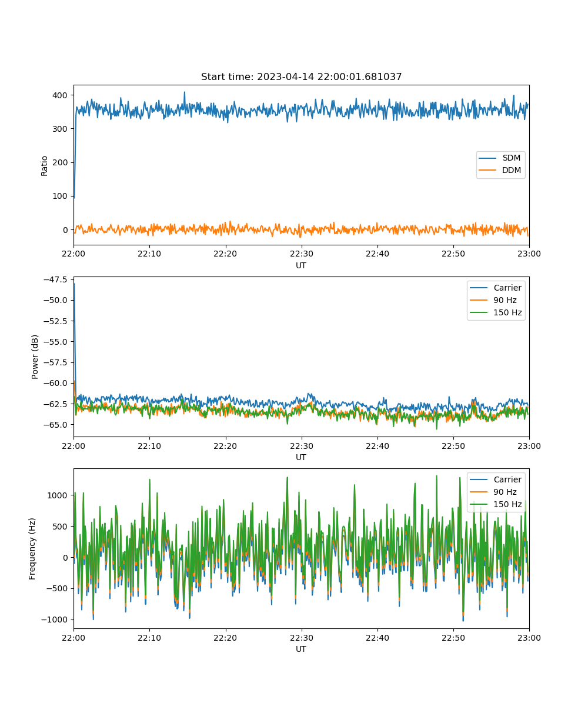Select "150 Hz" in the Frequency plot legend

(x=507, y=505)
